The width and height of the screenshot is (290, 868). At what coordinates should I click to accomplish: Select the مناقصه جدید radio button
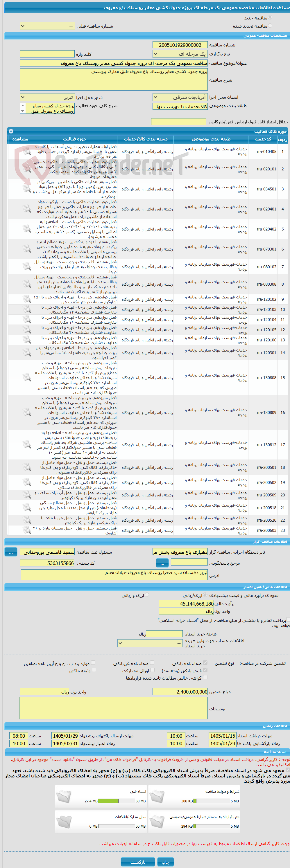(270, 18)
